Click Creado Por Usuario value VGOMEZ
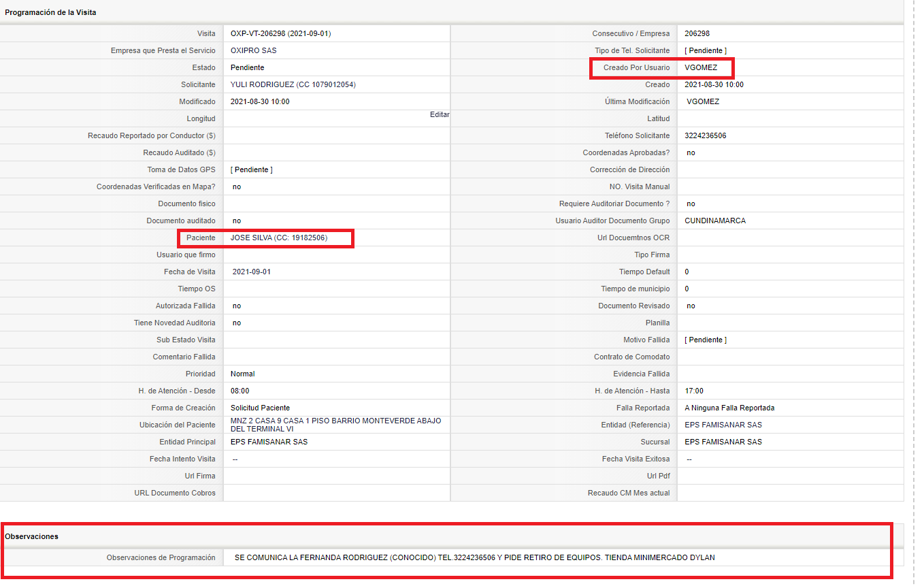The width and height of the screenshot is (924, 586). 701,67
